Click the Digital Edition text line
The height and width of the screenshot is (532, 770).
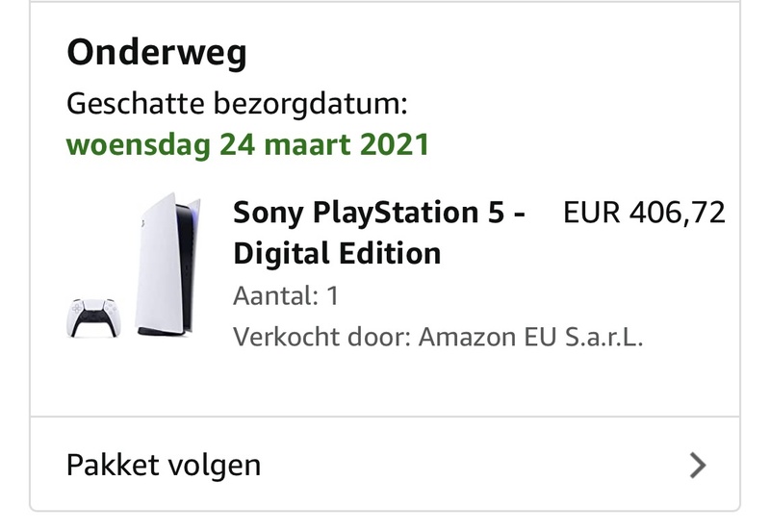click(337, 253)
